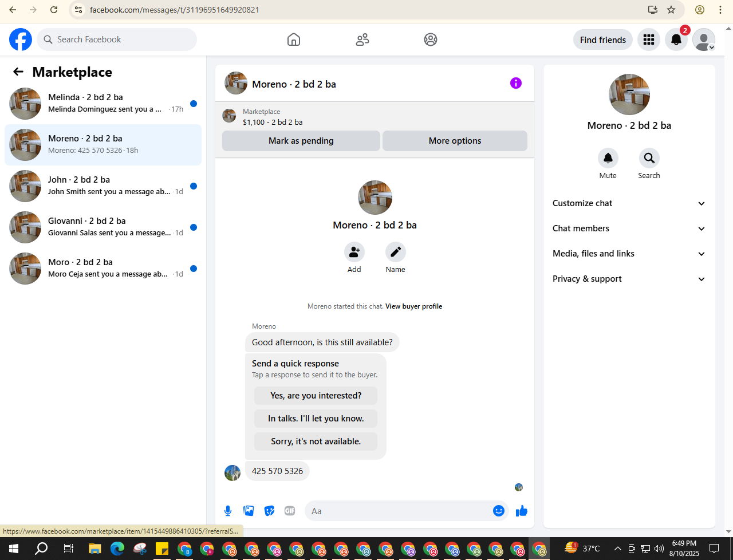
Task: Open the Moro · 2 bd 2 ba conversation
Action: pos(103,269)
